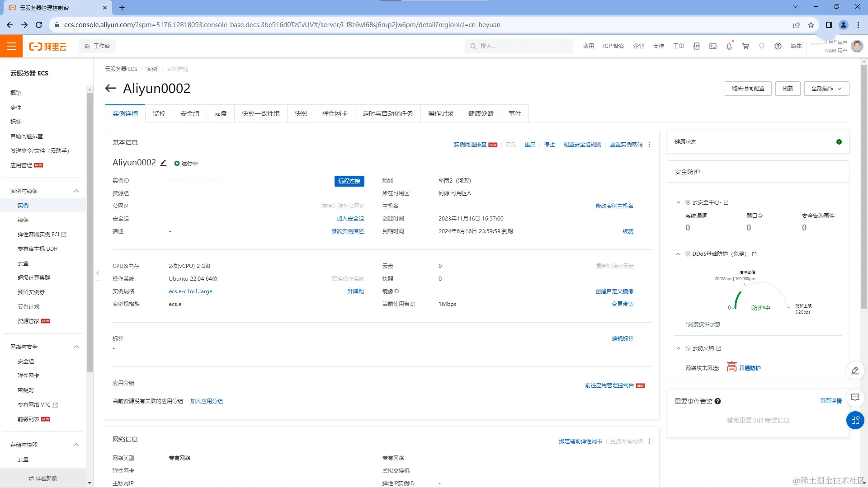Viewport: 868px width, 488px height.
Task: Switch to the 操作记录 tab
Action: (441, 113)
